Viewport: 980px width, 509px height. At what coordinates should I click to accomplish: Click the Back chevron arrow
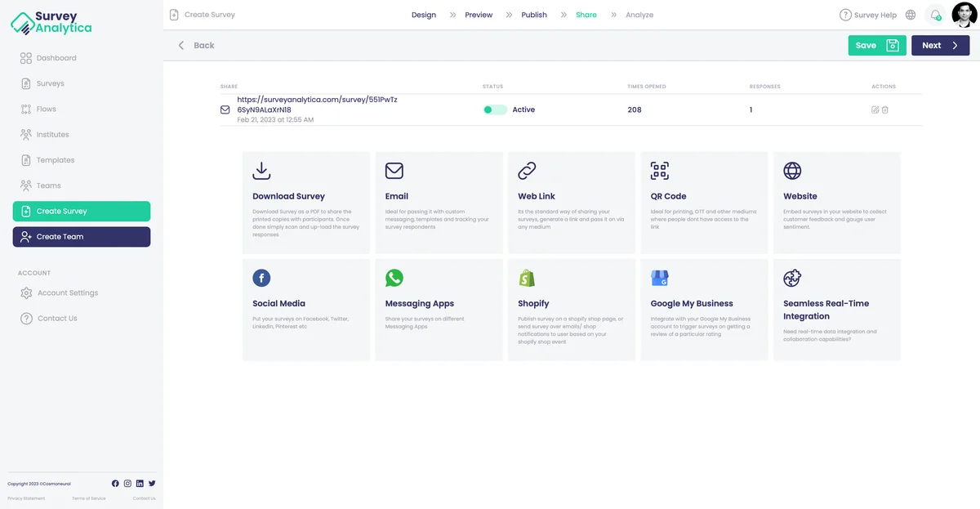click(181, 46)
